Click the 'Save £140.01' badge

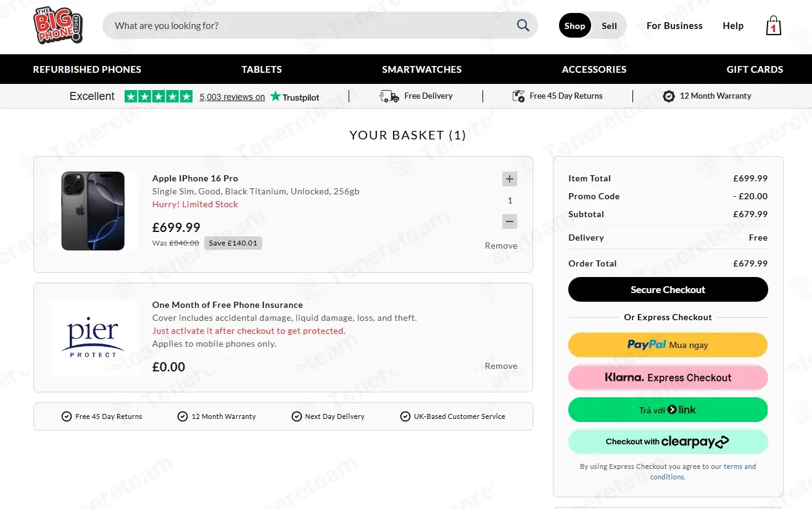pos(233,243)
